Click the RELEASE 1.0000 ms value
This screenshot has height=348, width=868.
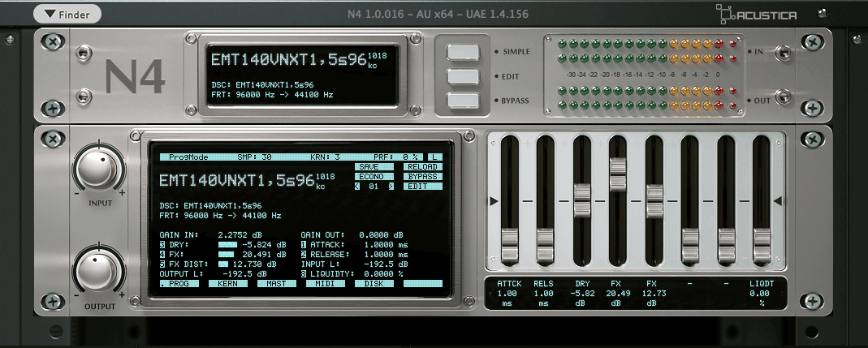click(x=386, y=255)
